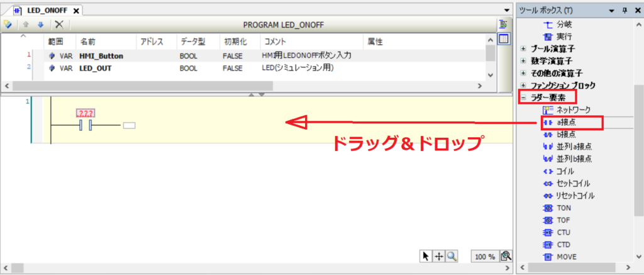644x275 pixels.
Task: Activate the pan tool in editor corner
Action: (439, 256)
